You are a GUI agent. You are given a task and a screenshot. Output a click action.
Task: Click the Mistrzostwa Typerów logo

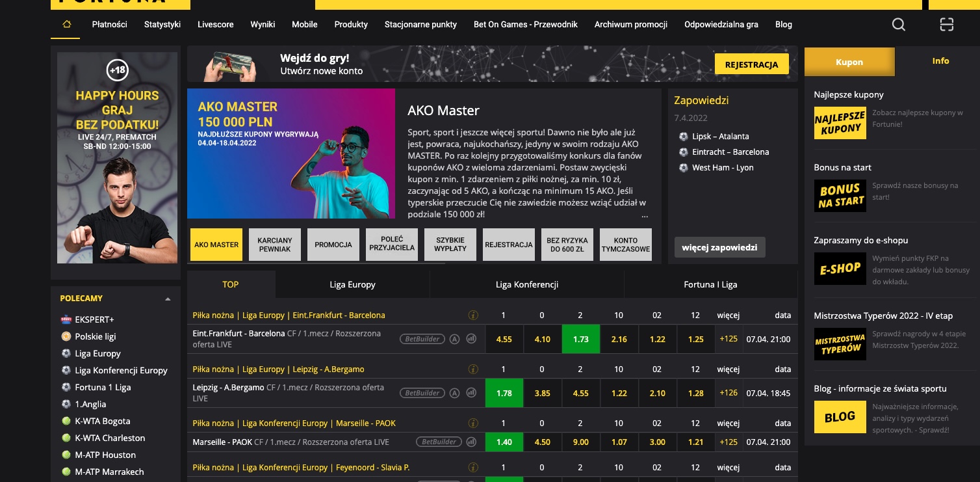click(x=840, y=344)
